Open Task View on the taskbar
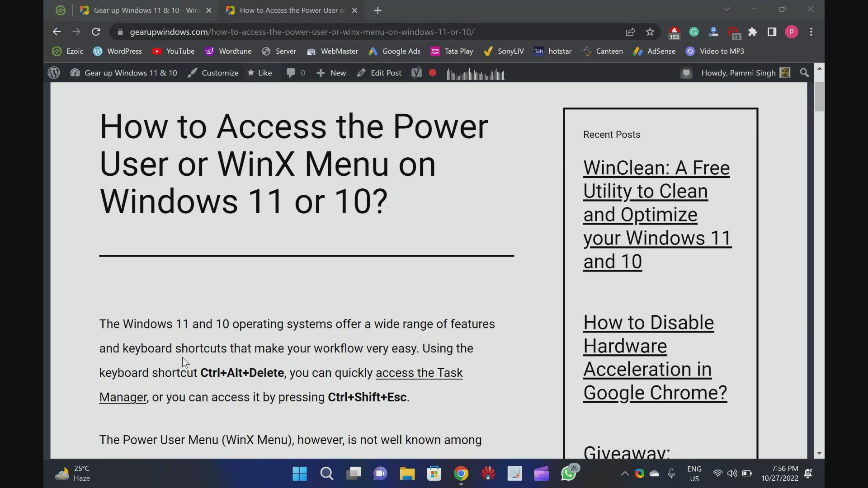 354,474
